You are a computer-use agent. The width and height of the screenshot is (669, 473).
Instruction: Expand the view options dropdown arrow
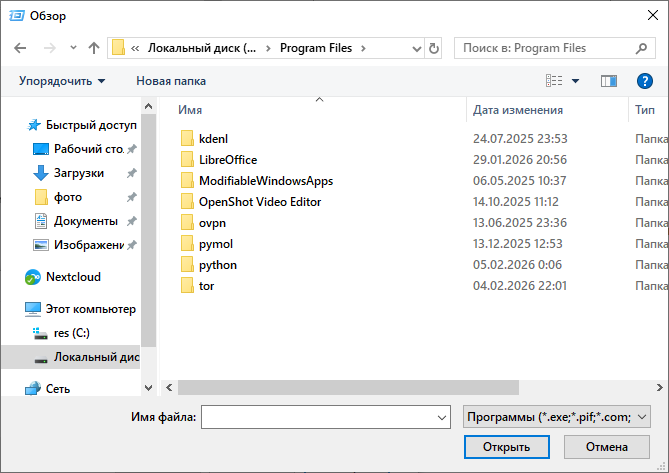coord(575,80)
